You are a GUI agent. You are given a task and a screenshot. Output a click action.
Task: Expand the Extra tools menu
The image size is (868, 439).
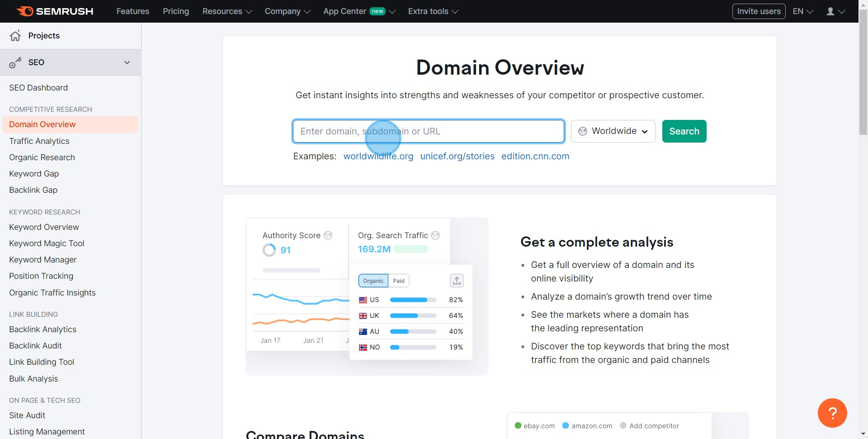pos(433,11)
